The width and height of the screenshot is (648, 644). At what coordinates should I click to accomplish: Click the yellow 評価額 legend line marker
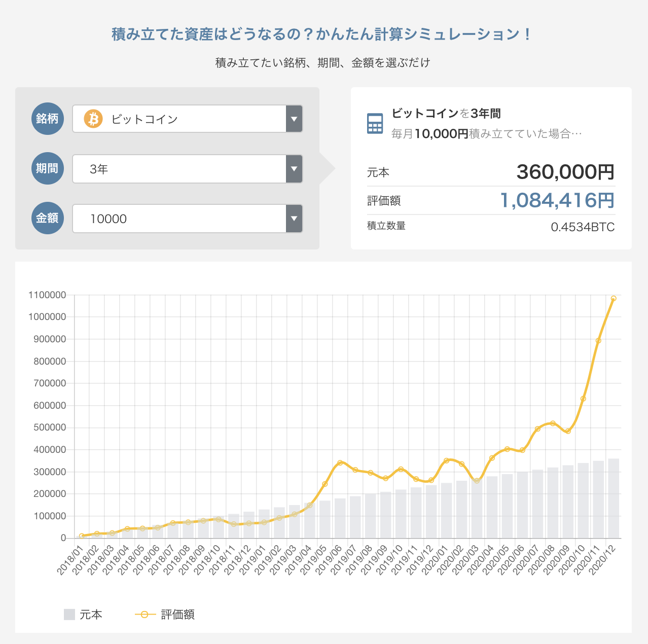point(145,615)
